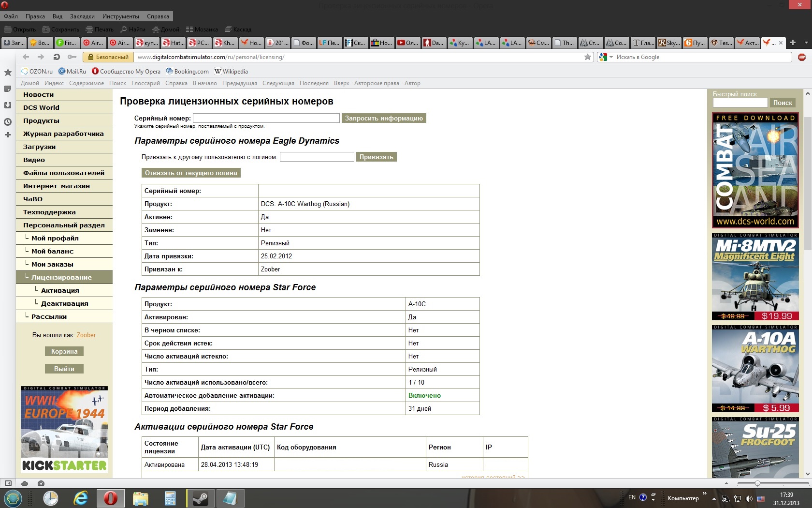812x508 pixels.
Task: Toggle the panel button in status bar
Action: (8, 483)
